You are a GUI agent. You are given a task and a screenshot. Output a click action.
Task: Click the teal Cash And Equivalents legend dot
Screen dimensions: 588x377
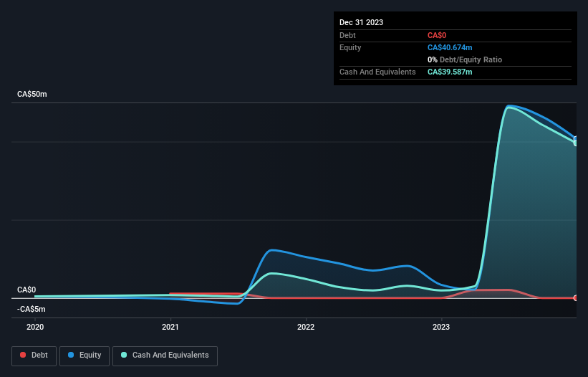(124, 355)
